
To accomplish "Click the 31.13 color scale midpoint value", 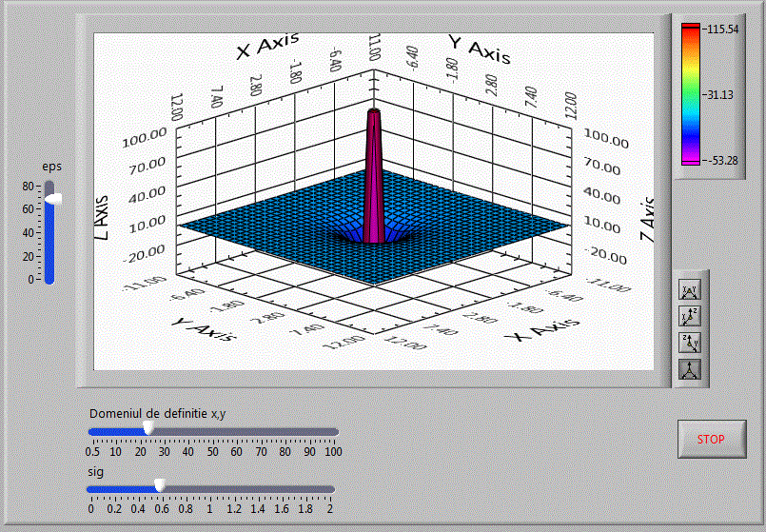I will [720, 95].
